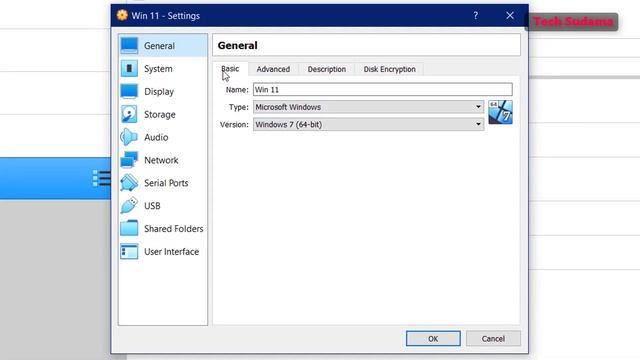Open System settings icon
This screenshot has height=360, width=640.
[x=129, y=68]
